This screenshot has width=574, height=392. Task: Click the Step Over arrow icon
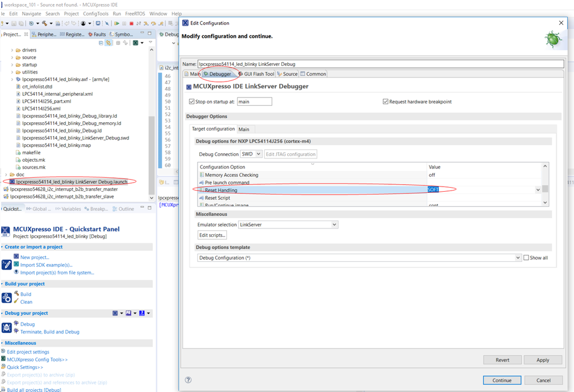pos(153,24)
